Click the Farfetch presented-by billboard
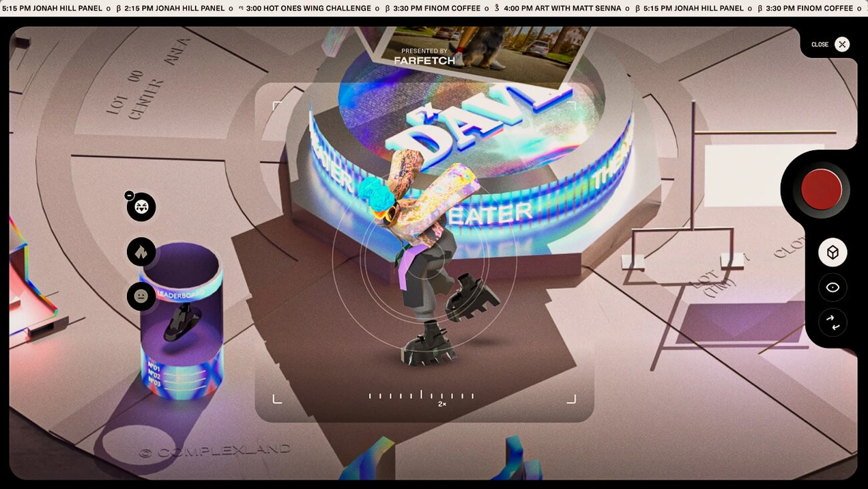This screenshot has height=489, width=868. coord(424,57)
